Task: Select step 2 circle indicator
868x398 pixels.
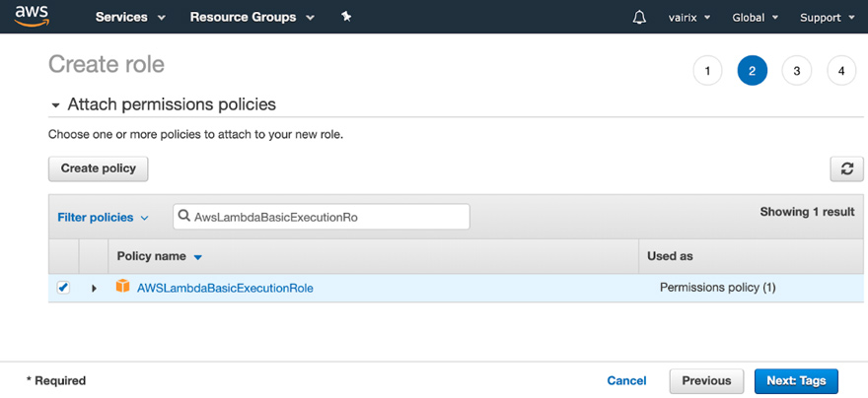Action: [x=753, y=71]
